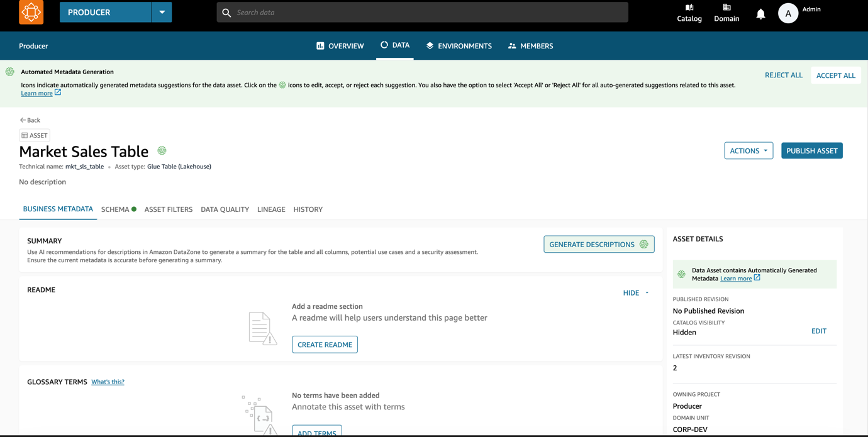Go Back to previous page
The height and width of the screenshot is (437, 868).
coord(30,120)
